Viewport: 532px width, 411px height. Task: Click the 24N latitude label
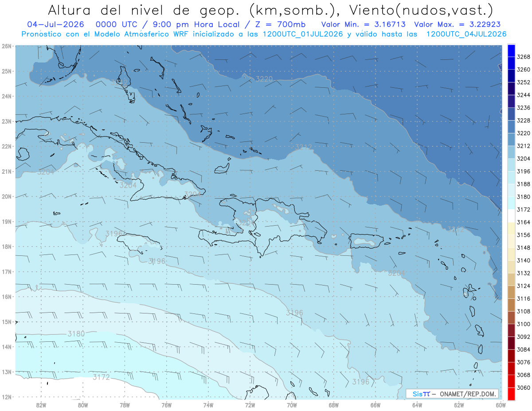[x=7, y=96]
